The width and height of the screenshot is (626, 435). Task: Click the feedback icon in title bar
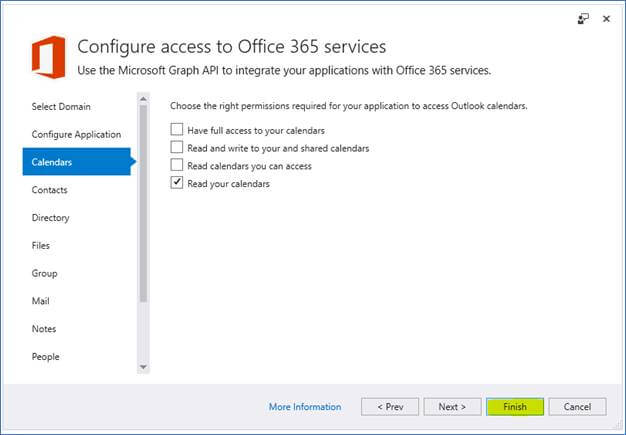[x=583, y=19]
